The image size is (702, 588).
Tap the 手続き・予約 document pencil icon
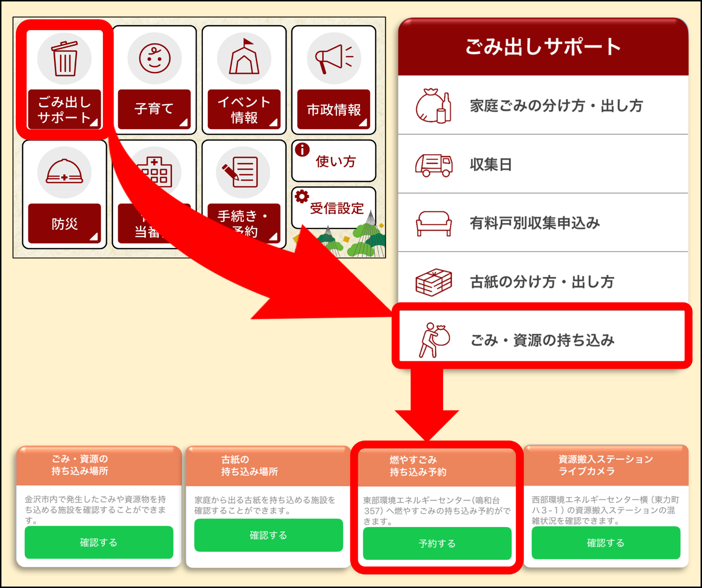(x=243, y=172)
